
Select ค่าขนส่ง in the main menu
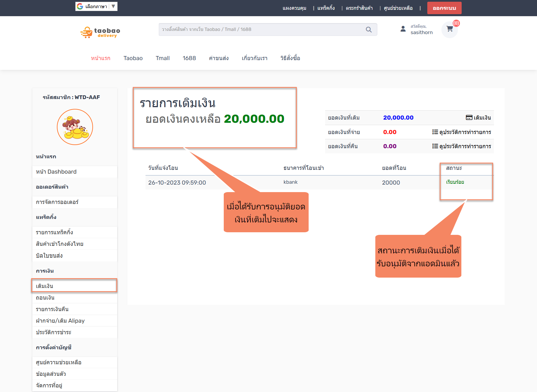coord(219,58)
